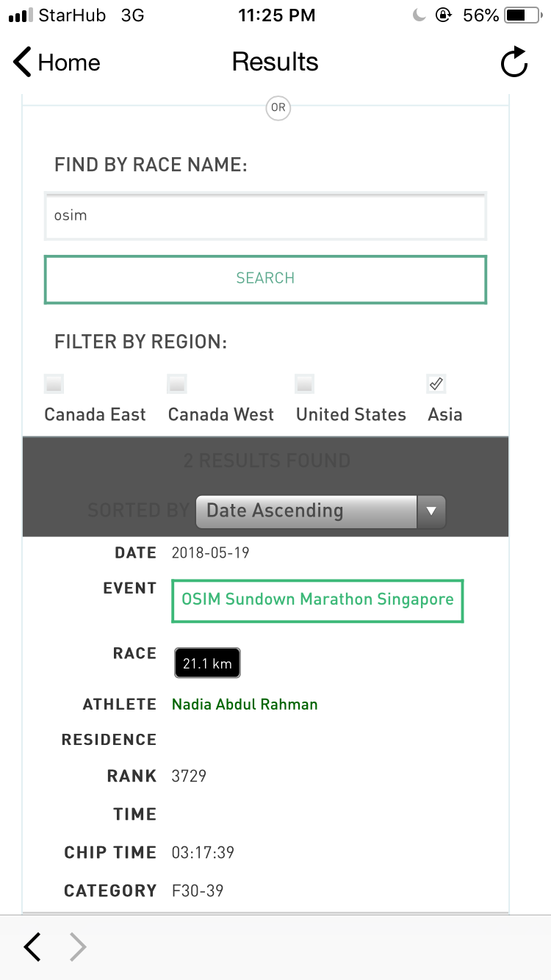Check the Canada East region box
551x980 pixels.
coord(54,383)
